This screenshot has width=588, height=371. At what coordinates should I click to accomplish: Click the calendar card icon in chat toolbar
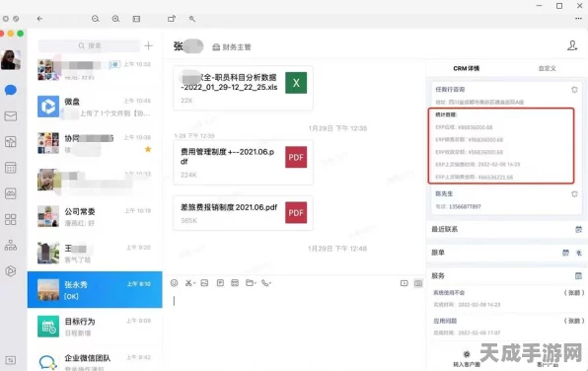(x=235, y=283)
